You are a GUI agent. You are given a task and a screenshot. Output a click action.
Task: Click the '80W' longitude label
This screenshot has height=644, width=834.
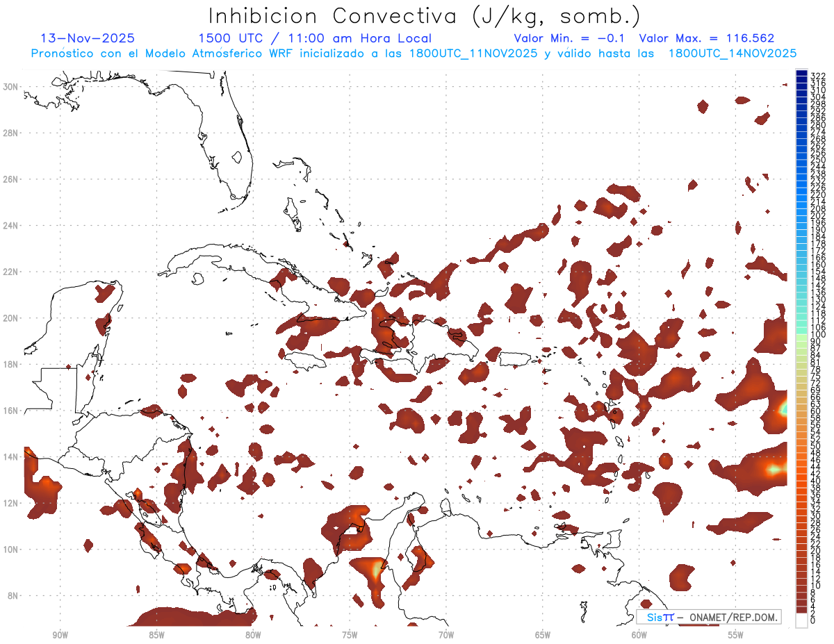click(253, 635)
